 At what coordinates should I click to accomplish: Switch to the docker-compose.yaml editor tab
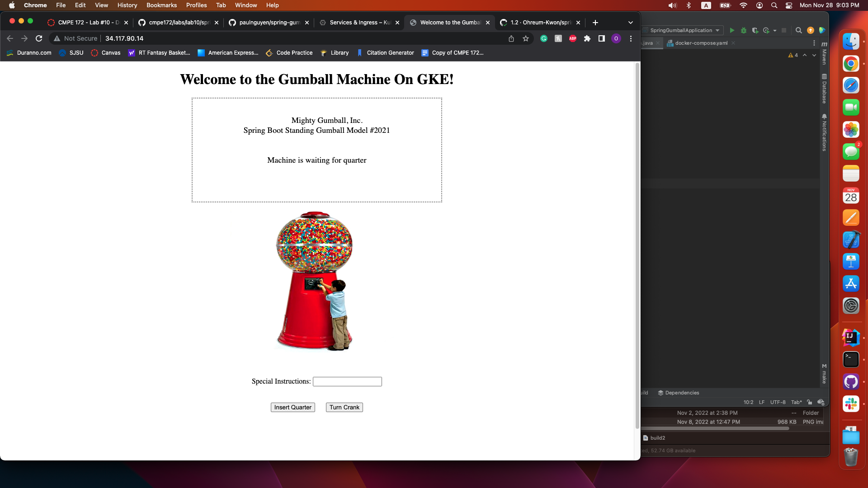click(x=700, y=43)
